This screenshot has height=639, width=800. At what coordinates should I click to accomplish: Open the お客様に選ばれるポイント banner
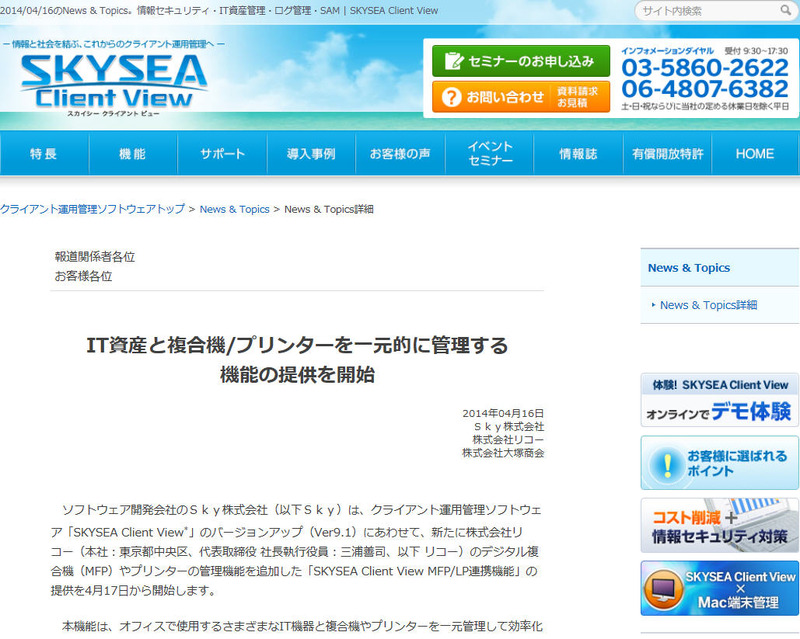719,463
